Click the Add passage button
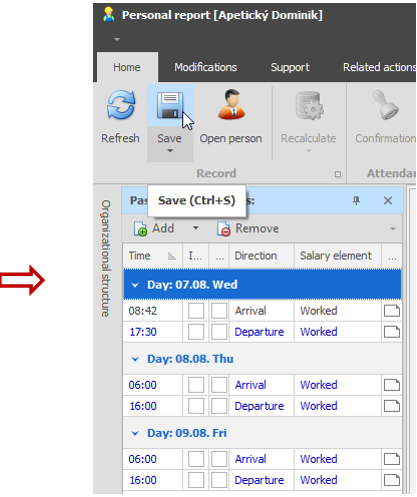Screen dimensions: 417x497 click(x=154, y=229)
